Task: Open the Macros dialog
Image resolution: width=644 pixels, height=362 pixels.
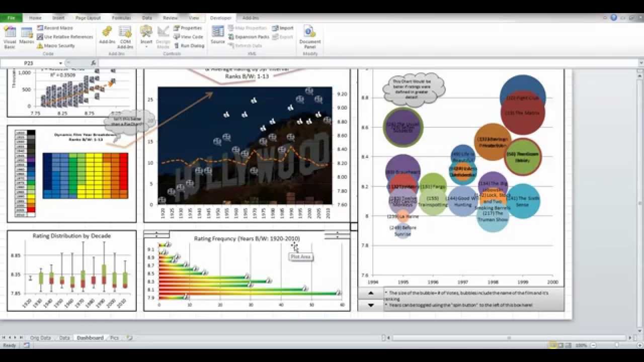Action: (27, 35)
